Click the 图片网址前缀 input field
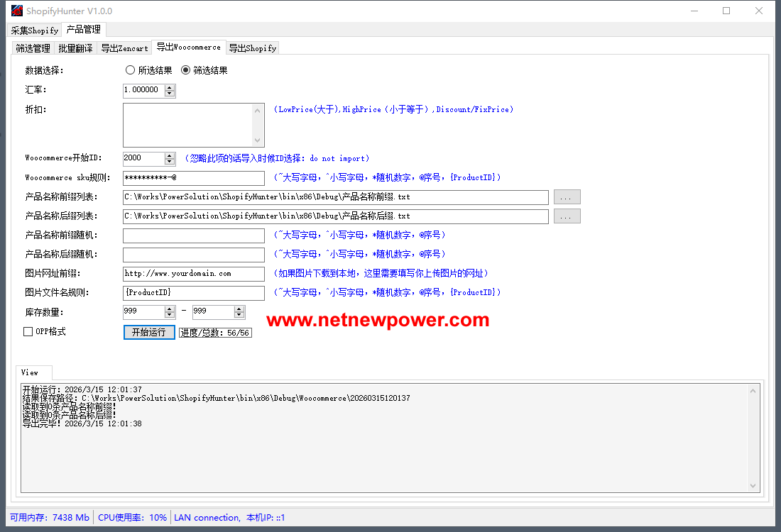 point(193,273)
